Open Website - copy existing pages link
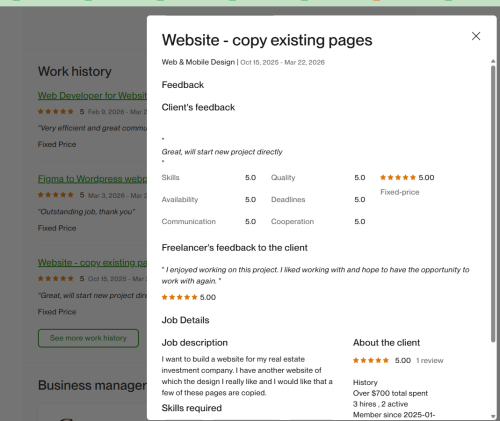500x421 pixels. pos(92,263)
